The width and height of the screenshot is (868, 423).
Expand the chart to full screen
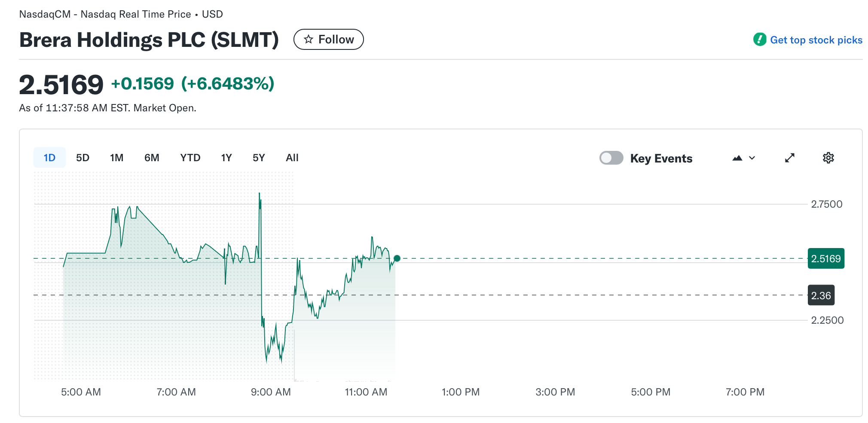[790, 158]
